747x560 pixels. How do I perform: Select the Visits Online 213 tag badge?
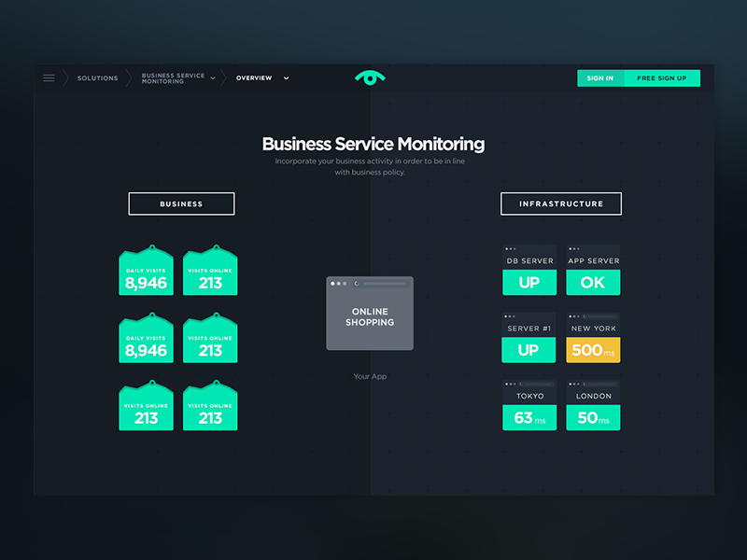click(x=210, y=271)
